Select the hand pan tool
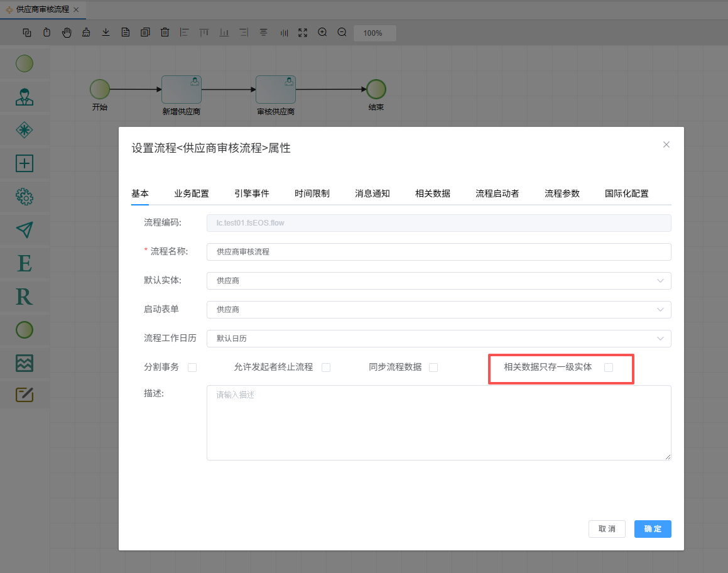Image resolution: width=728 pixels, height=573 pixels. click(x=67, y=33)
